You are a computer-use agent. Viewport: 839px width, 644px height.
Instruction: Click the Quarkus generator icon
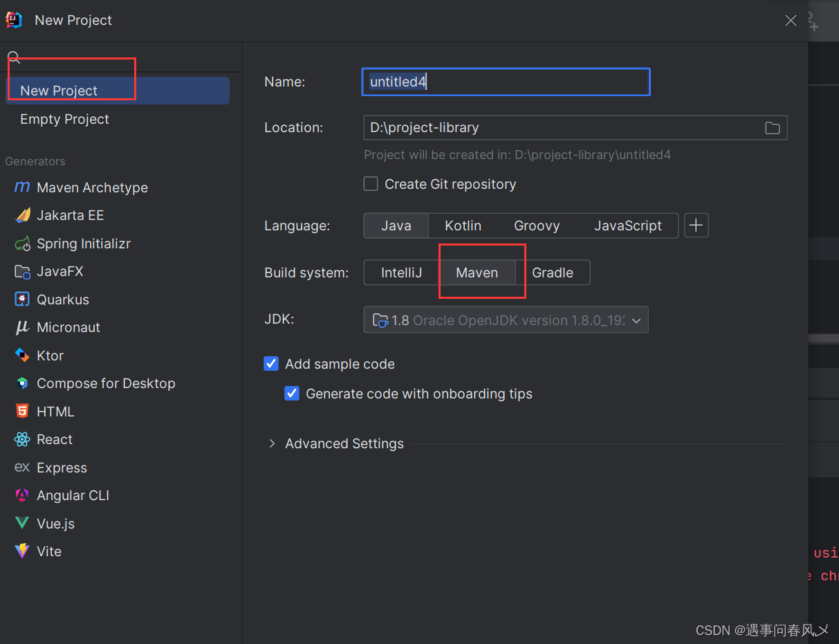(x=23, y=300)
